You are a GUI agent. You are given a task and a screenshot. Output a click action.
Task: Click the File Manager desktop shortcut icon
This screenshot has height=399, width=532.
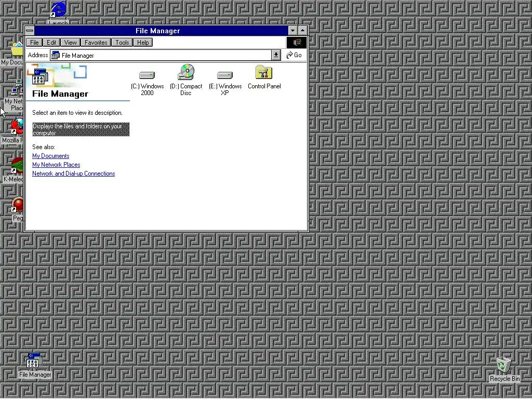(x=34, y=361)
